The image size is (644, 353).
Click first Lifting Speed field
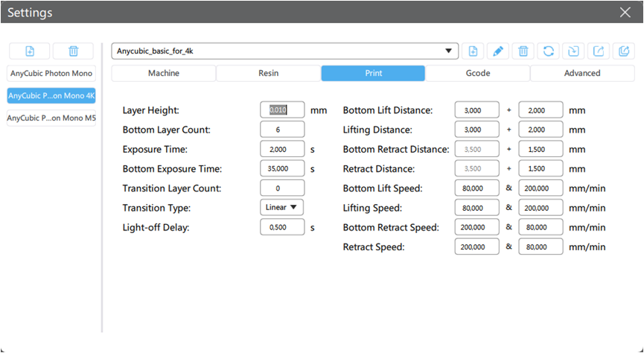tap(476, 208)
